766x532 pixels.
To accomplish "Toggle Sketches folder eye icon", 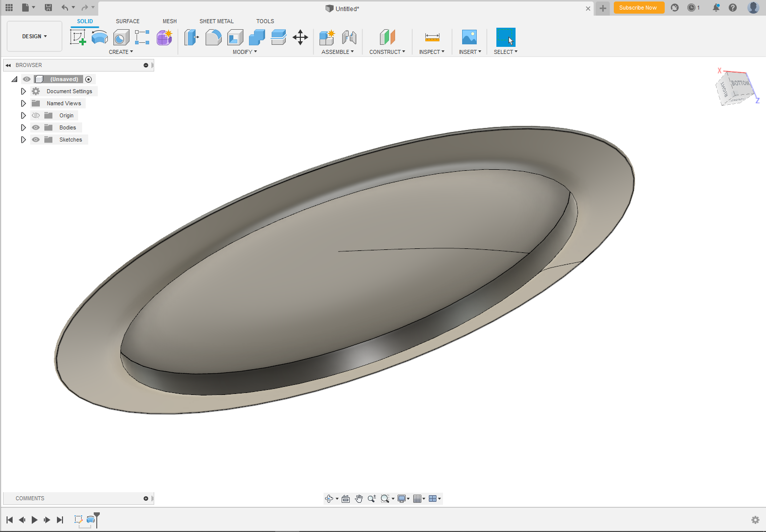I will tap(36, 140).
